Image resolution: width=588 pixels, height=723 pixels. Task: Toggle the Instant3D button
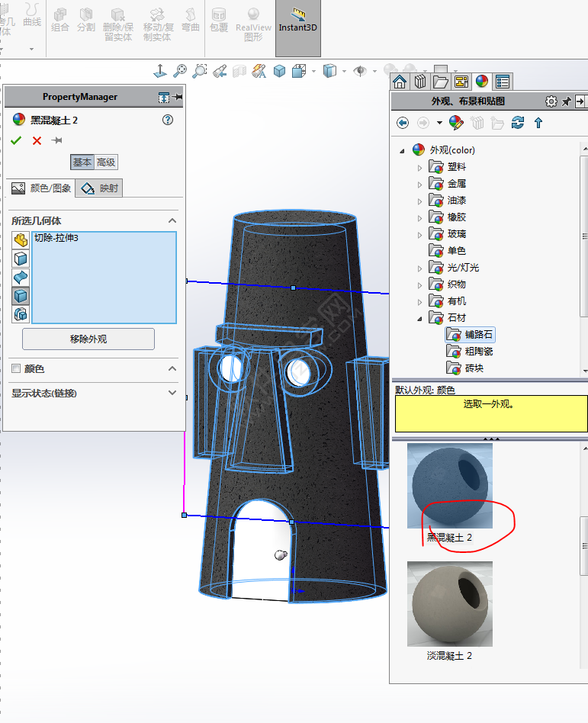click(298, 27)
